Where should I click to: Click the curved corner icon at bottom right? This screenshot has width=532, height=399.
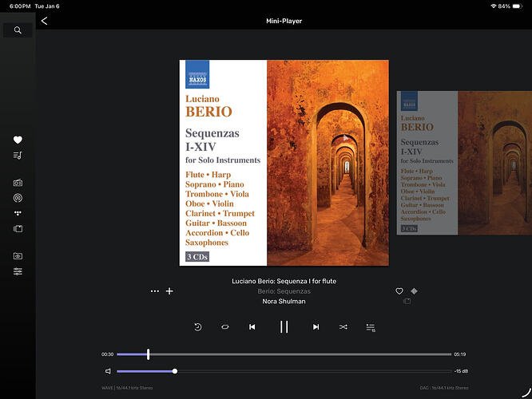point(526,393)
